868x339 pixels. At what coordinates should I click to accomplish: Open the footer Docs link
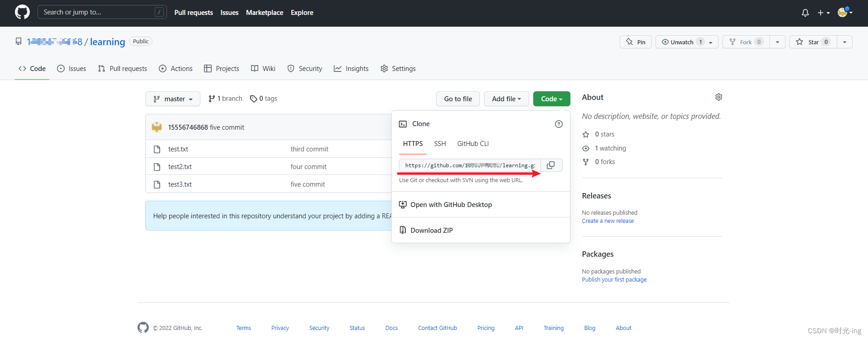392,328
